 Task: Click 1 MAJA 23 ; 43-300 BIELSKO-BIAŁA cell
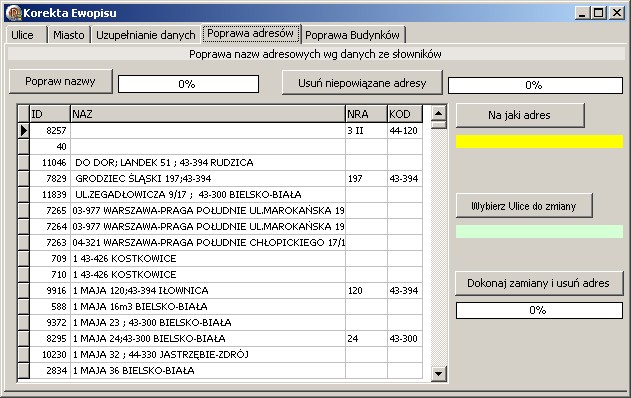[208, 323]
